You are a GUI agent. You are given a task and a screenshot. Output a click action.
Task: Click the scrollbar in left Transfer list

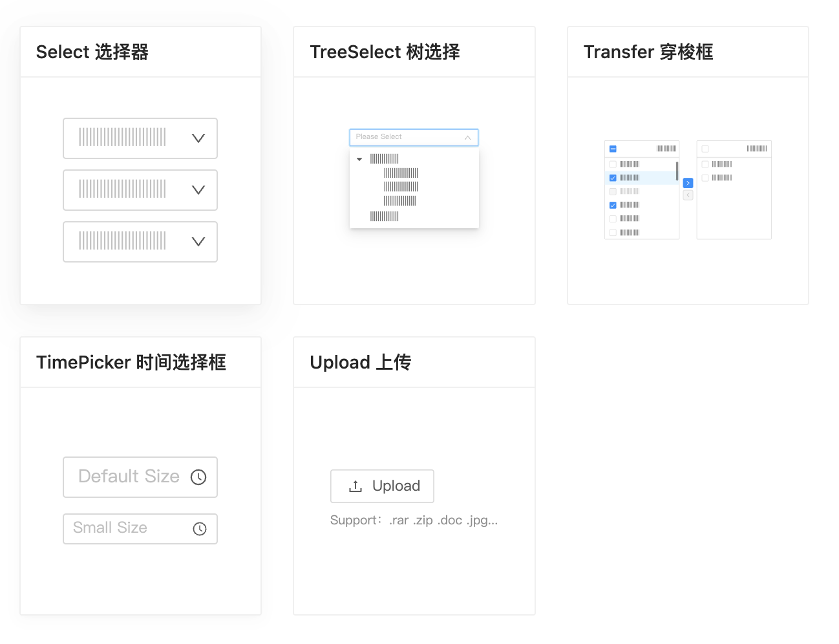(677, 171)
